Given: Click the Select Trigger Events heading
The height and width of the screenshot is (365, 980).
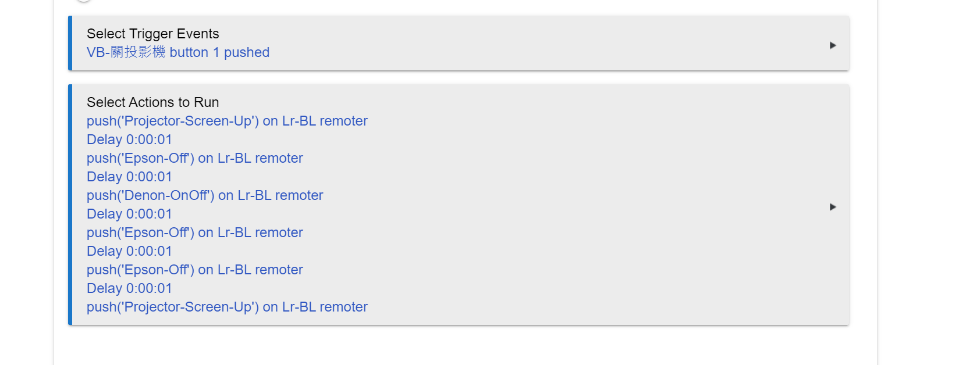Looking at the screenshot, I should [153, 34].
